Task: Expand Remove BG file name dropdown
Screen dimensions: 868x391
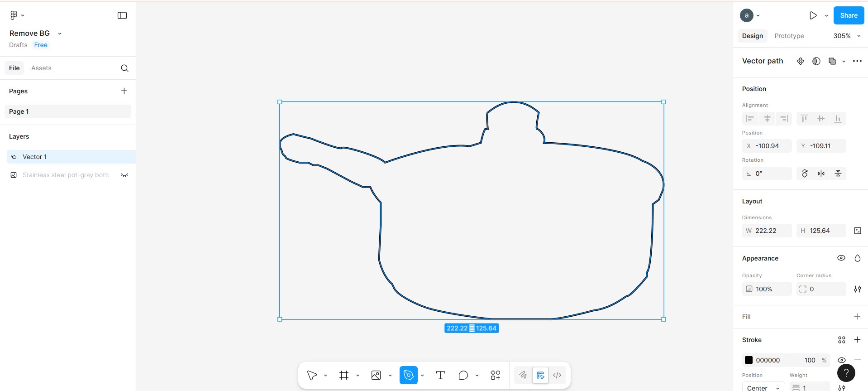Action: coord(60,34)
